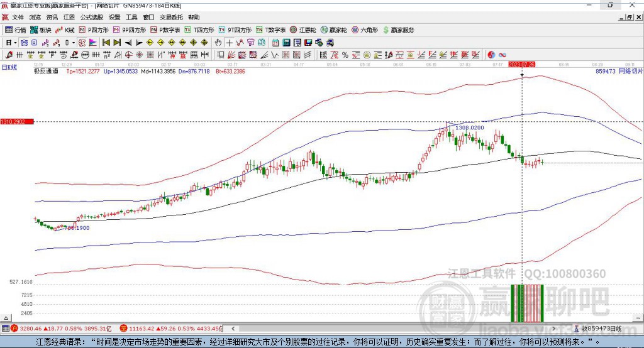Switch to K线 chart view

click(x=65, y=30)
